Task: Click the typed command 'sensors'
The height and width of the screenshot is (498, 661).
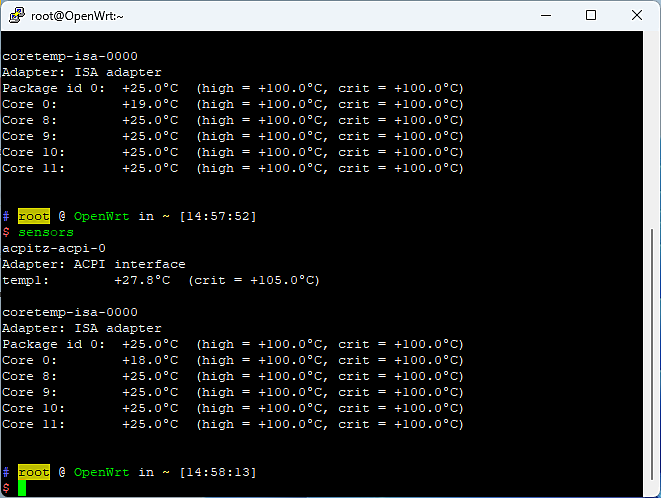Action: click(x=46, y=232)
